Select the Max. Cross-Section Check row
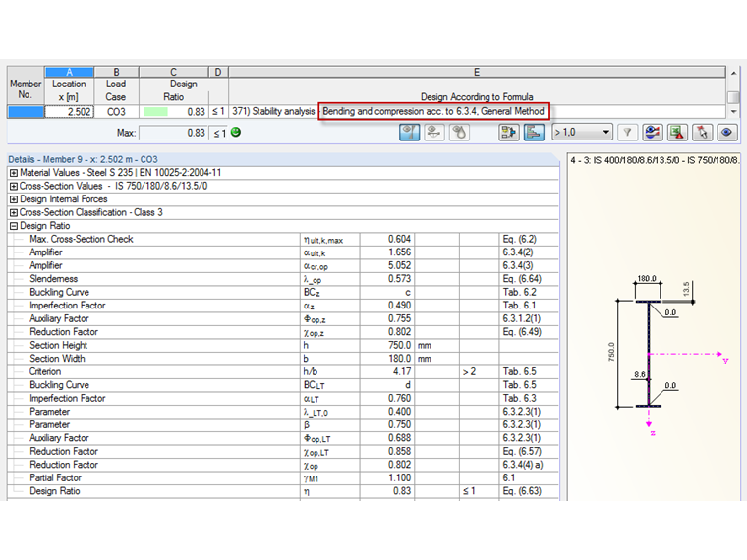This screenshot has width=747, height=560. (x=283, y=239)
